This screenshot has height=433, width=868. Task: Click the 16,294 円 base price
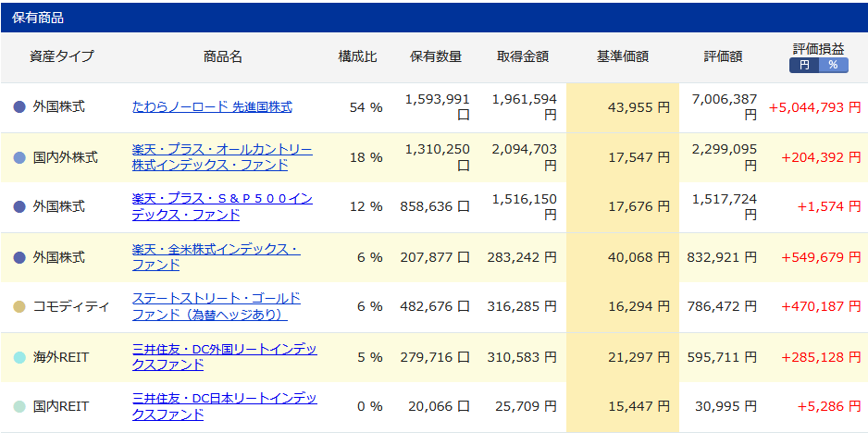pos(639,307)
